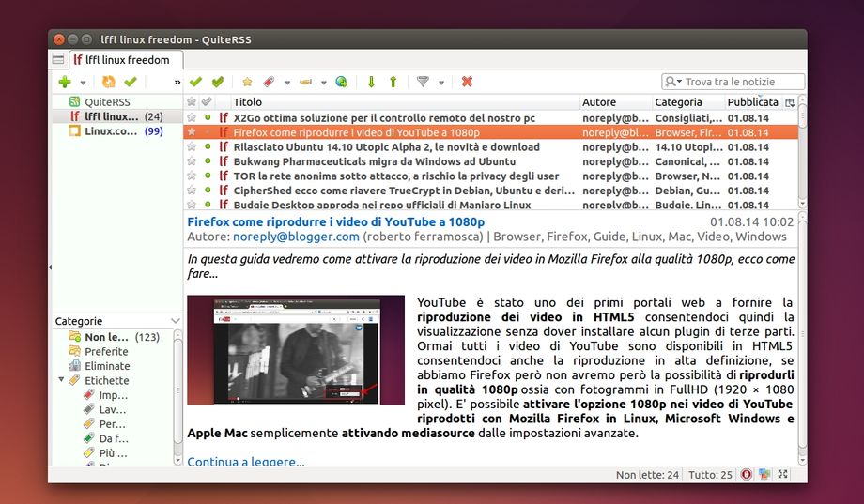Viewport: 864px width, 504px height.
Task: Toggle read status dot of Rilasciato Ubuntu 14.10 row
Action: (x=208, y=147)
